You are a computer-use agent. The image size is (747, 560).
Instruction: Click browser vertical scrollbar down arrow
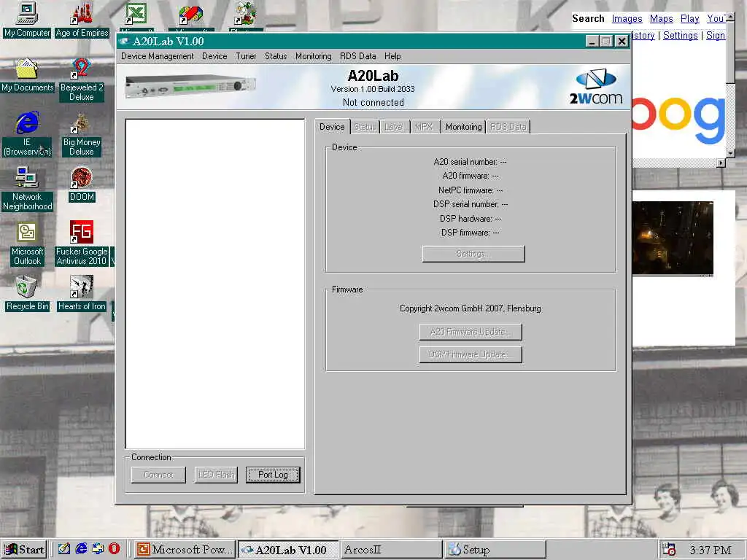[729, 153]
